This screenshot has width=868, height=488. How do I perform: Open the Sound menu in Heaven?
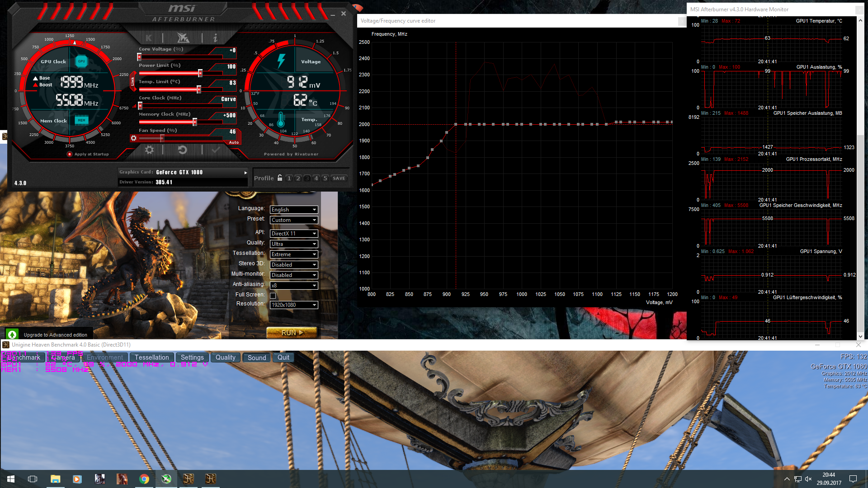coord(257,357)
